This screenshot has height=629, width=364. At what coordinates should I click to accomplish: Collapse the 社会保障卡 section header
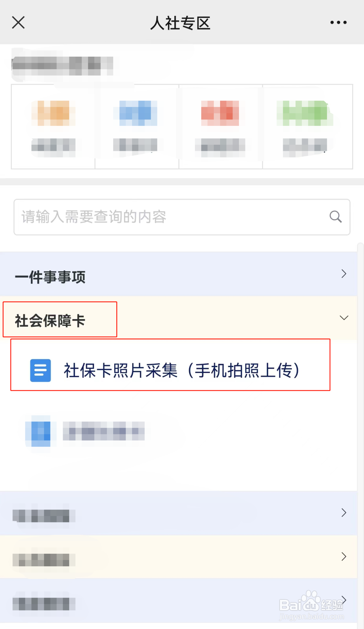coord(179,318)
